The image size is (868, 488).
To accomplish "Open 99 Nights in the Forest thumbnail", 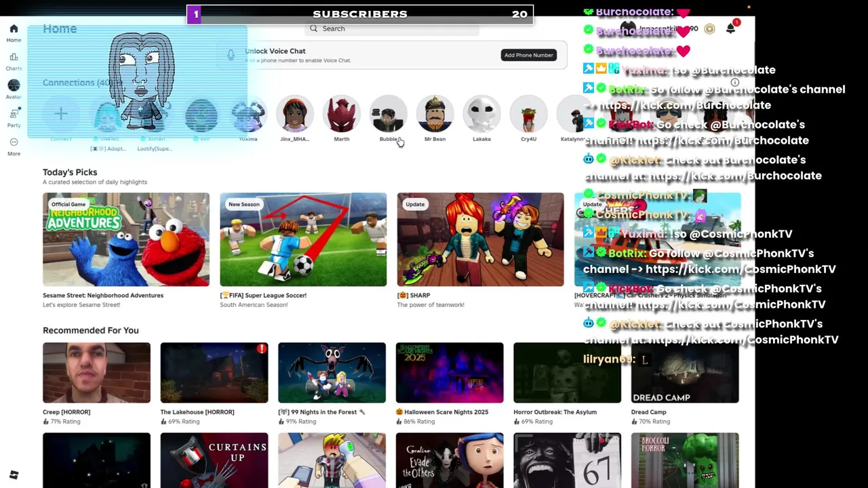I will [332, 373].
